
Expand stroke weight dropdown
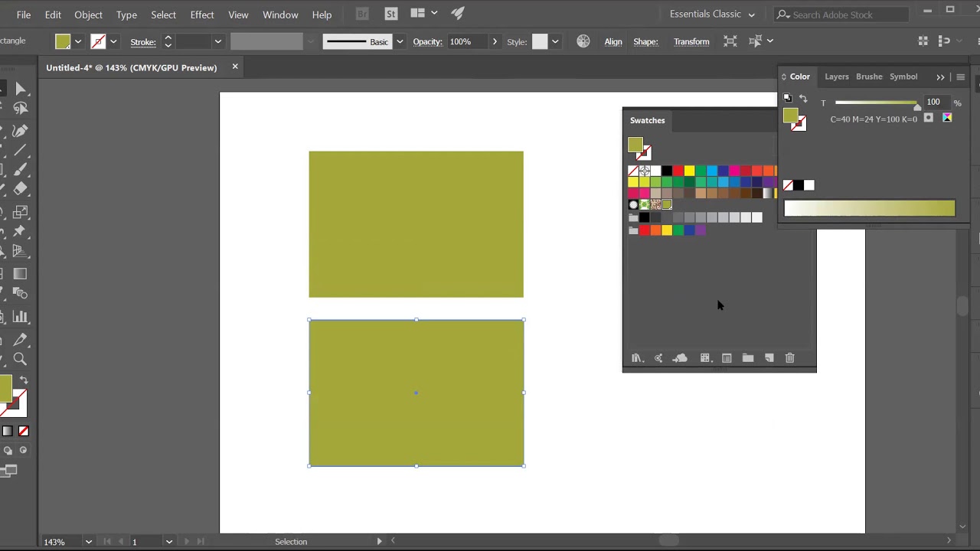(217, 41)
